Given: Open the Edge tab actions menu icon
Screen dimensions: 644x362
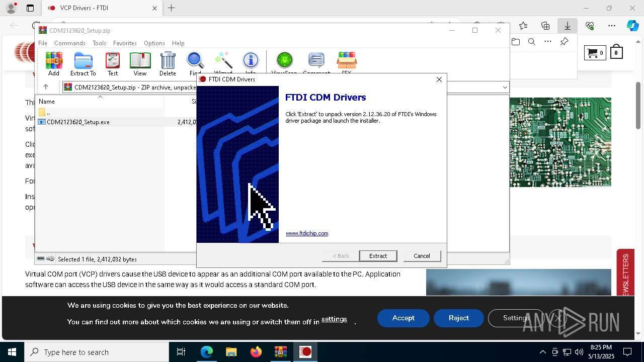Looking at the screenshot, I should coord(30,8).
